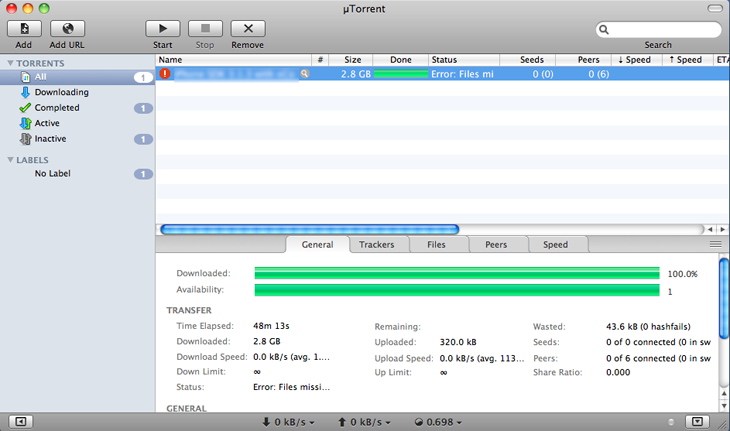730x431 pixels.
Task: Select Inactive category in sidebar
Action: click(77, 139)
